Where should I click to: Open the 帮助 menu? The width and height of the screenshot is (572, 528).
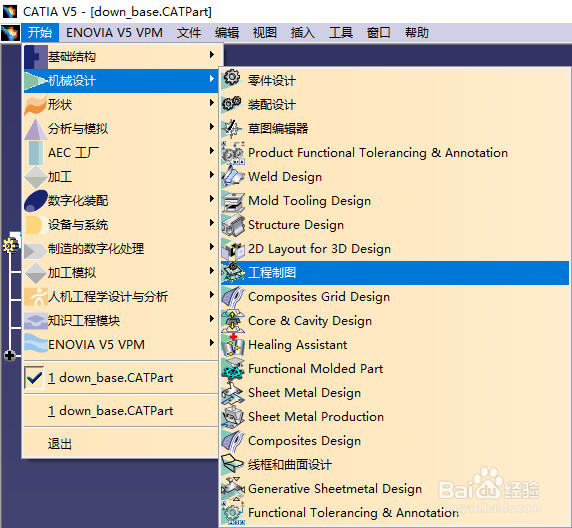(417, 33)
